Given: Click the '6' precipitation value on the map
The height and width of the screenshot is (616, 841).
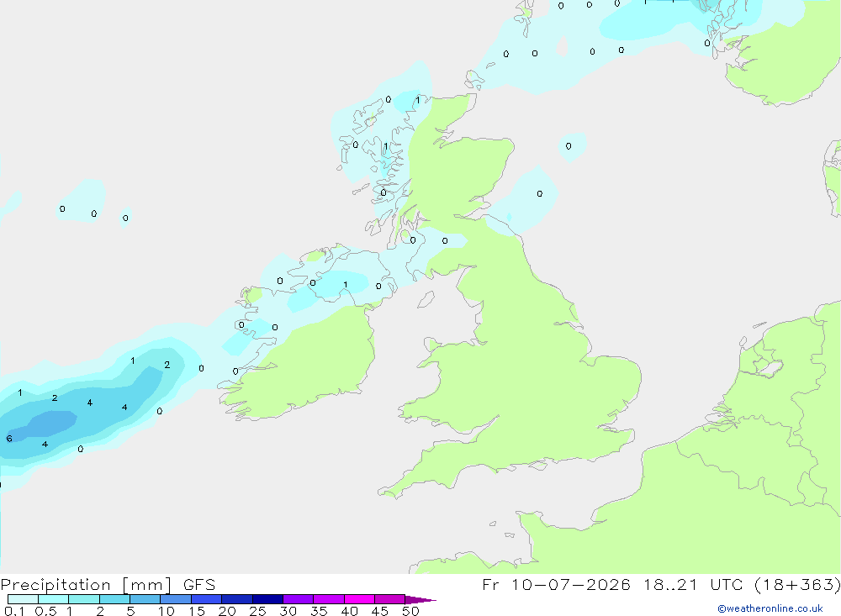Looking at the screenshot, I should (9, 439).
